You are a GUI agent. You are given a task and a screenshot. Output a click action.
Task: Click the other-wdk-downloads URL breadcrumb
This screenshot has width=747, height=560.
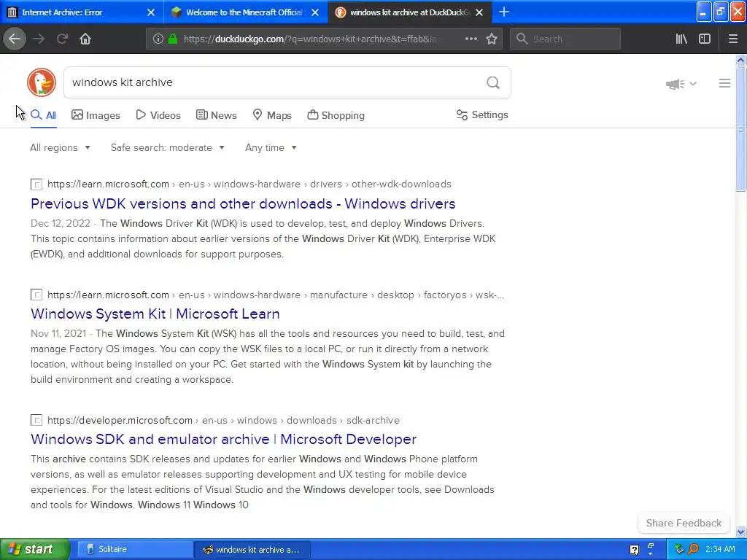401,184
